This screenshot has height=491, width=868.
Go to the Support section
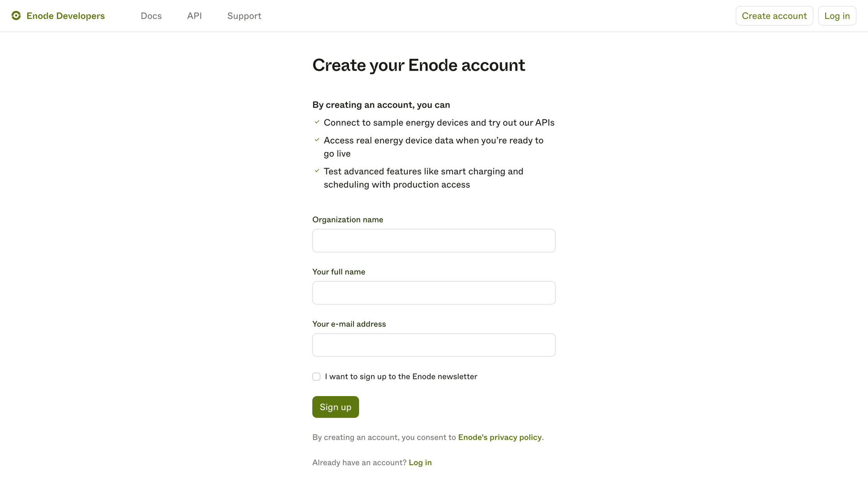pos(244,15)
